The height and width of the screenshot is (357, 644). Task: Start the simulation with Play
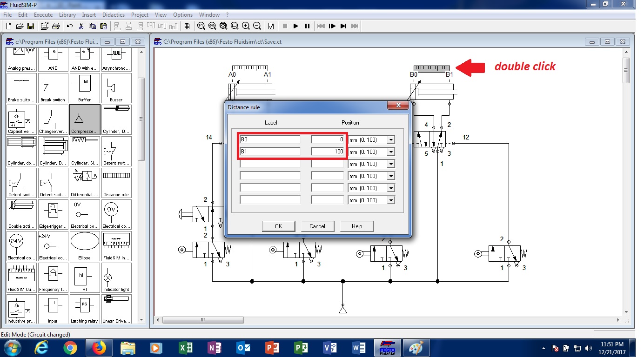point(296,26)
